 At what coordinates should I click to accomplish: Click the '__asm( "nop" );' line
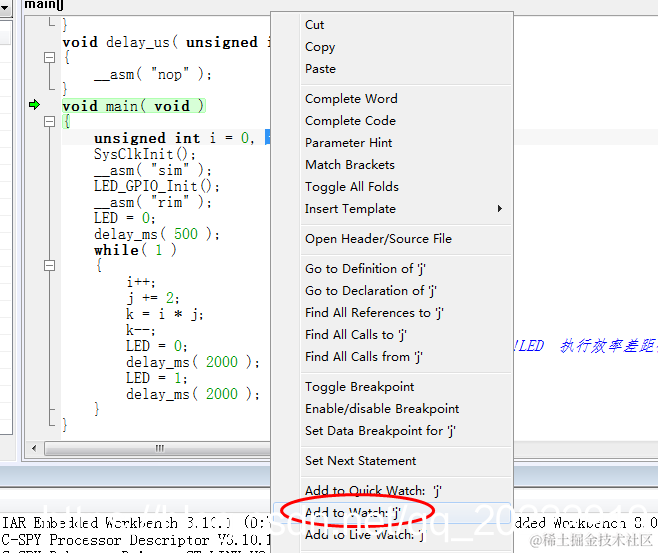153,74
